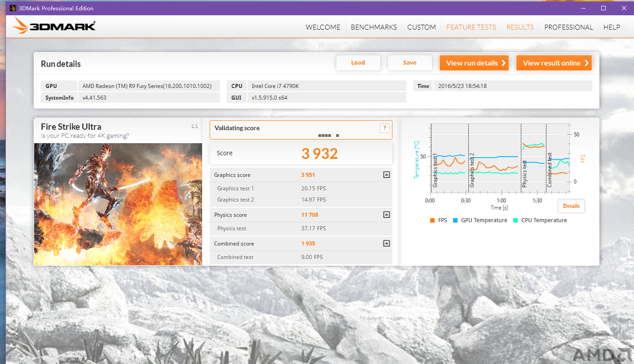
Task: Click the 'Is your PC ready for 4K gaming?' subtitle
Action: 85,136
